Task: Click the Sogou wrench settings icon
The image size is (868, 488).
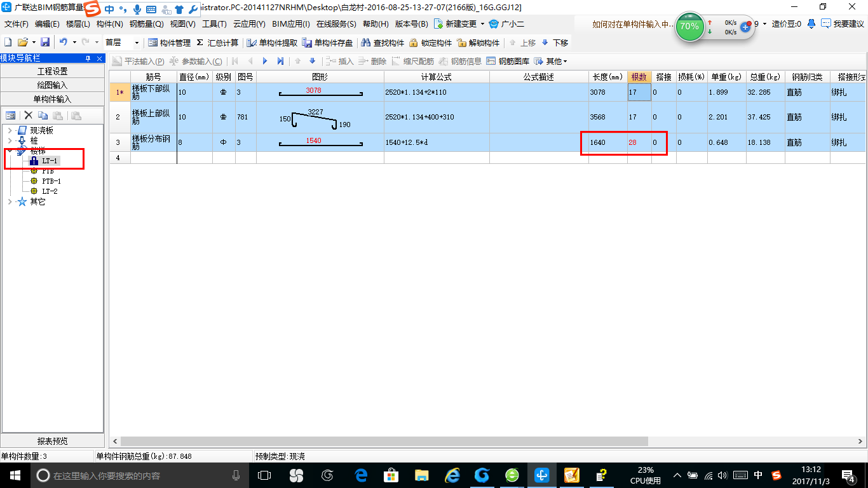Action: (x=193, y=10)
